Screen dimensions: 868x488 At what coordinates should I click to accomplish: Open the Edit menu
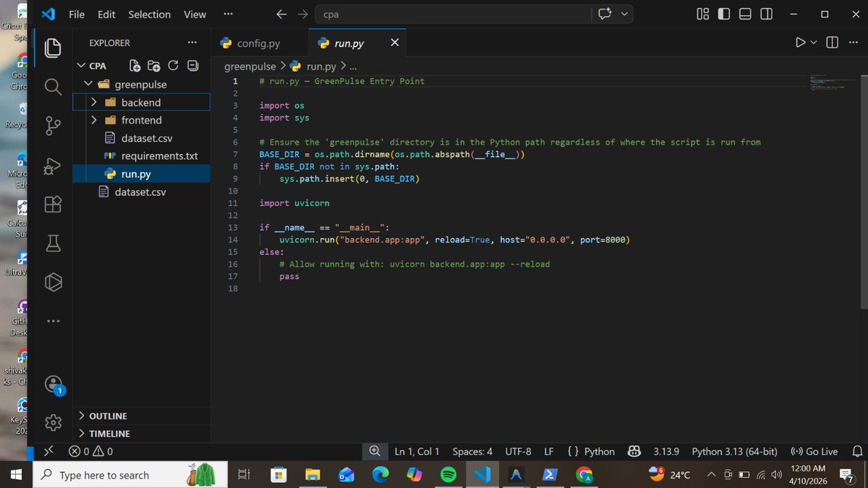click(x=106, y=14)
